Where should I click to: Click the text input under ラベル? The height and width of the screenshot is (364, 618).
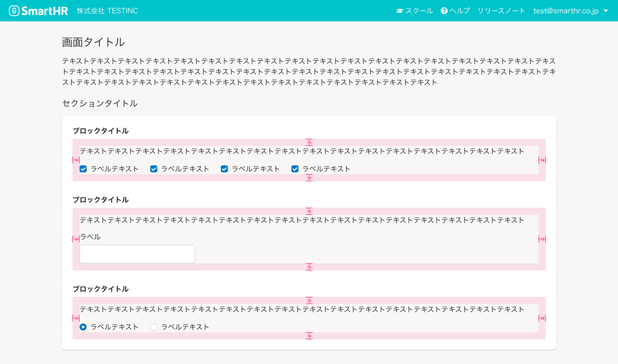click(137, 254)
